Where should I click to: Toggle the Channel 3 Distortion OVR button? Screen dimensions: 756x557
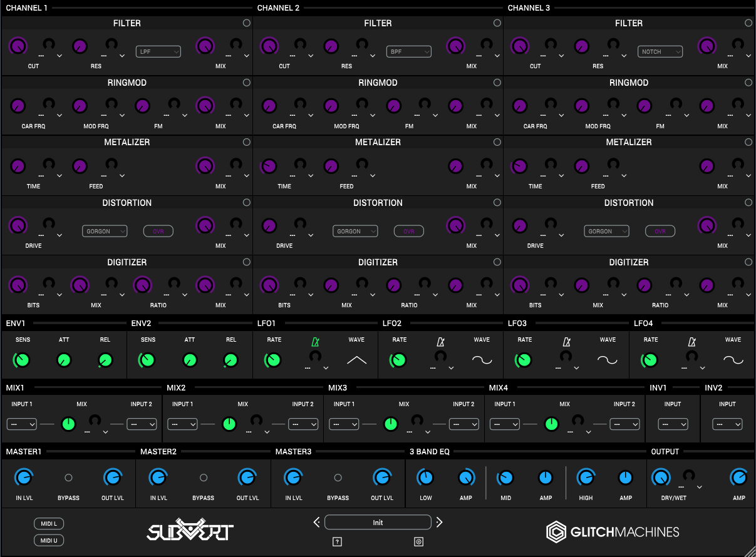(x=660, y=231)
